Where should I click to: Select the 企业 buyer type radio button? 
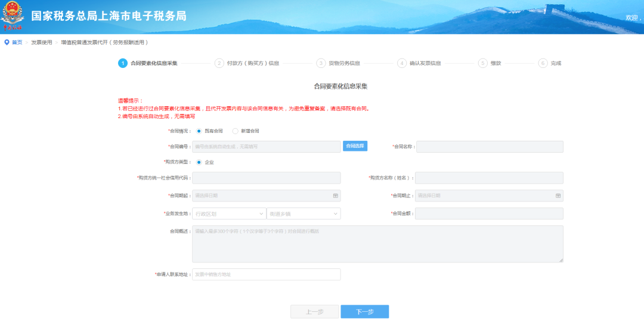[x=199, y=162]
